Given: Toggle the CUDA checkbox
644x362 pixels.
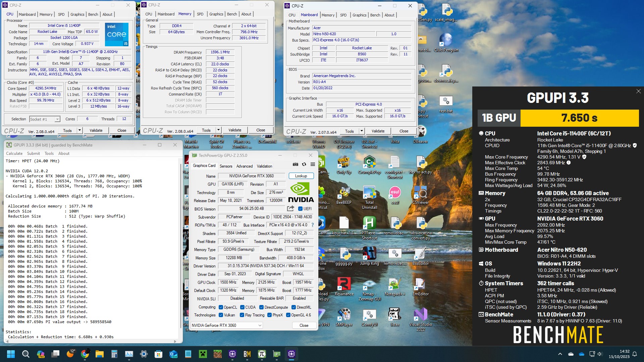Looking at the screenshot, I should pos(242,307).
